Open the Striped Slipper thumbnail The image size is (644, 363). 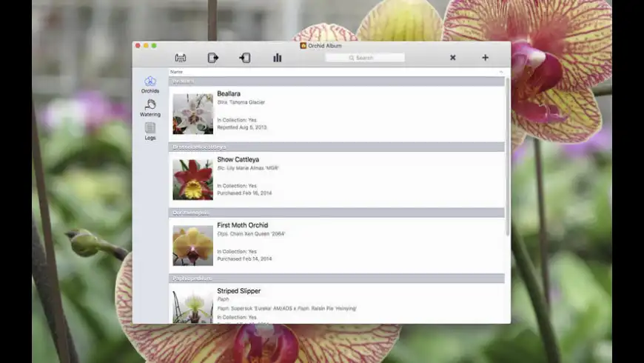[193, 307]
